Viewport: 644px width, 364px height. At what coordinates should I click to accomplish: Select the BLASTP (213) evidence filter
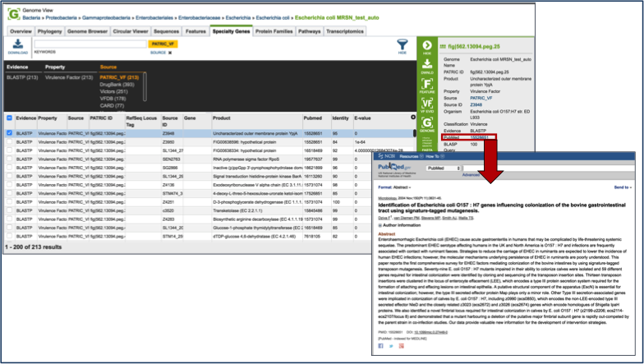click(x=22, y=77)
